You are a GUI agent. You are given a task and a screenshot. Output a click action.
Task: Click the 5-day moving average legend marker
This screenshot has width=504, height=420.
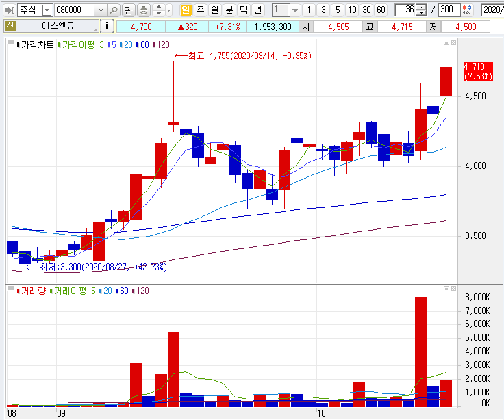(112, 44)
